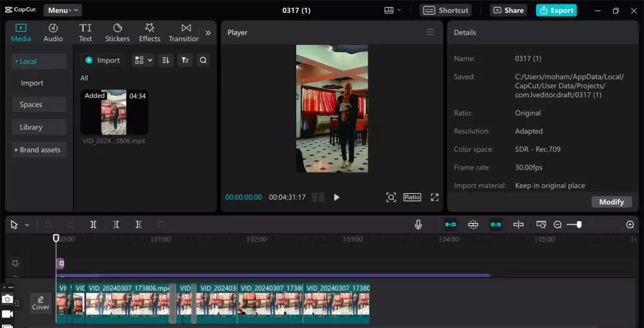
Task: Enter fullscreen preview in the player
Action: click(435, 197)
